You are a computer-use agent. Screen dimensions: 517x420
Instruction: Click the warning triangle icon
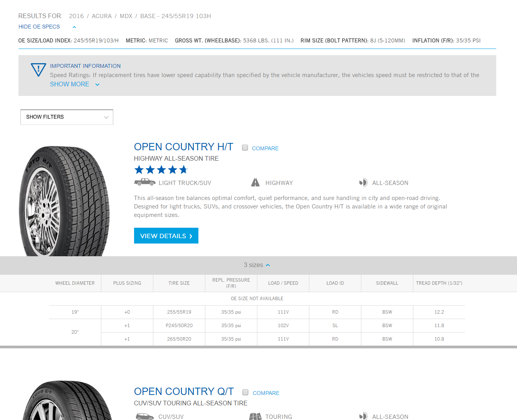coord(39,70)
